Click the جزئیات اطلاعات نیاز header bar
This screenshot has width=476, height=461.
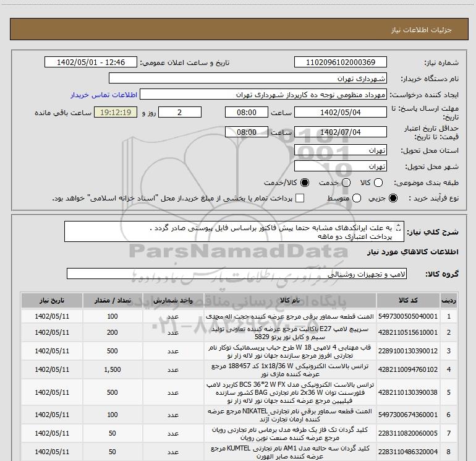pos(239,29)
